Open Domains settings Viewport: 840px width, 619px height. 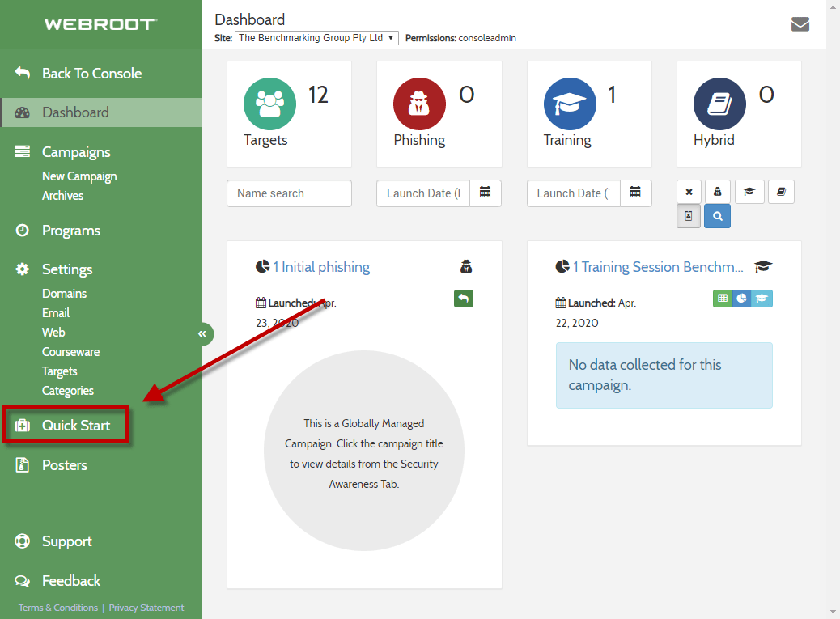64,294
